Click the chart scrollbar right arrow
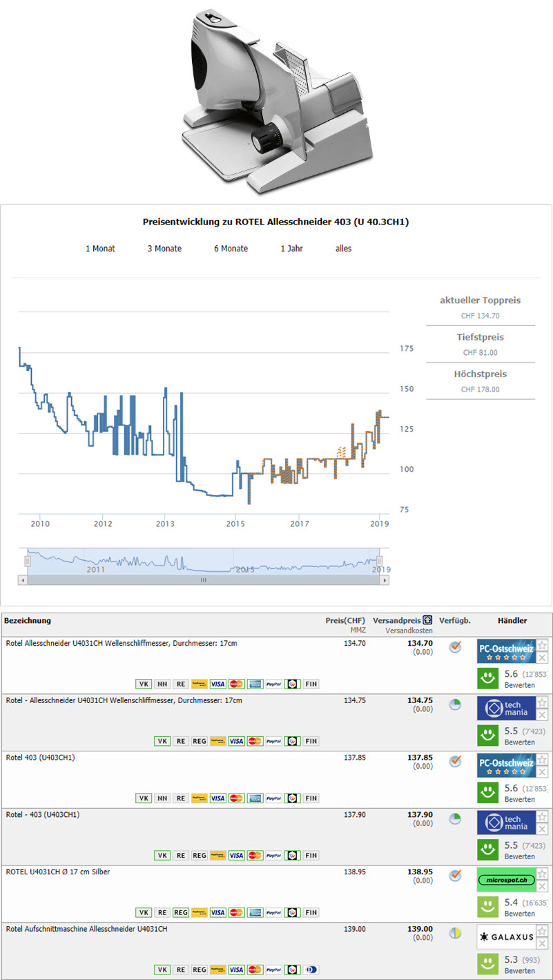Screen dimensions: 553x980 (x=383, y=580)
